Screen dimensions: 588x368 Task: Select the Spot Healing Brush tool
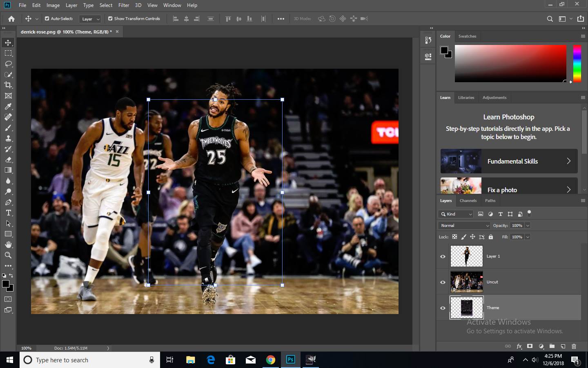(8, 117)
